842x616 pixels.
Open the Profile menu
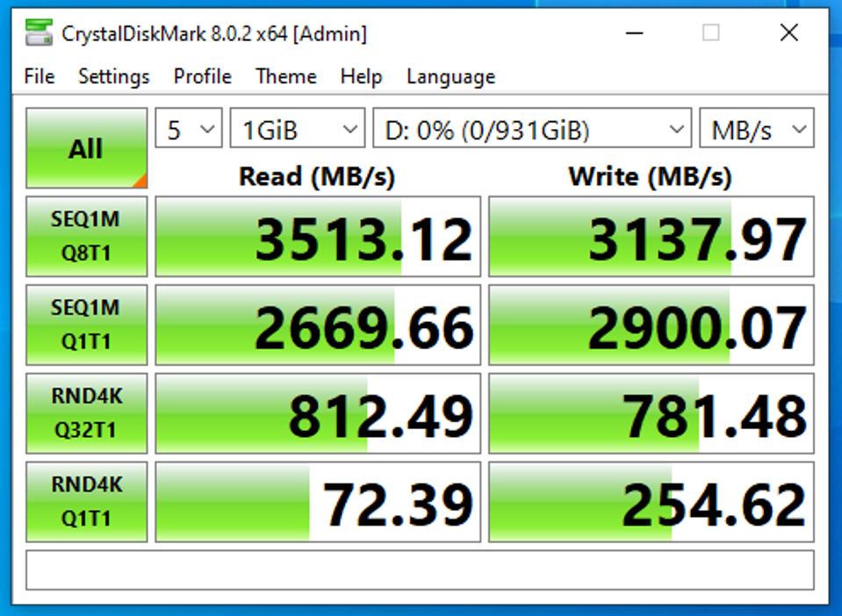click(202, 76)
